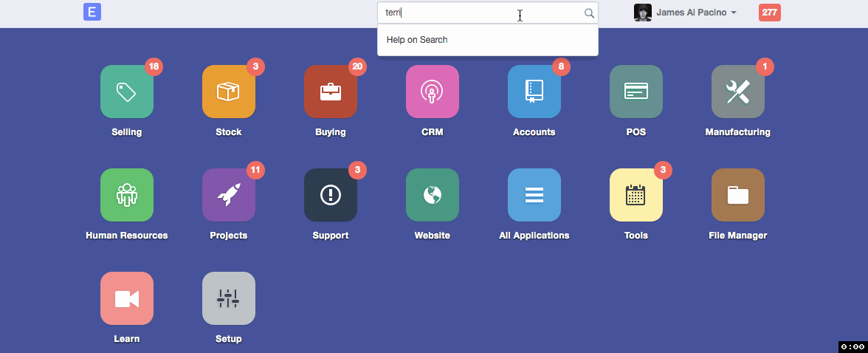This screenshot has width=868, height=353.
Task: Open the Tools calendar icon
Action: pyautogui.click(x=636, y=195)
